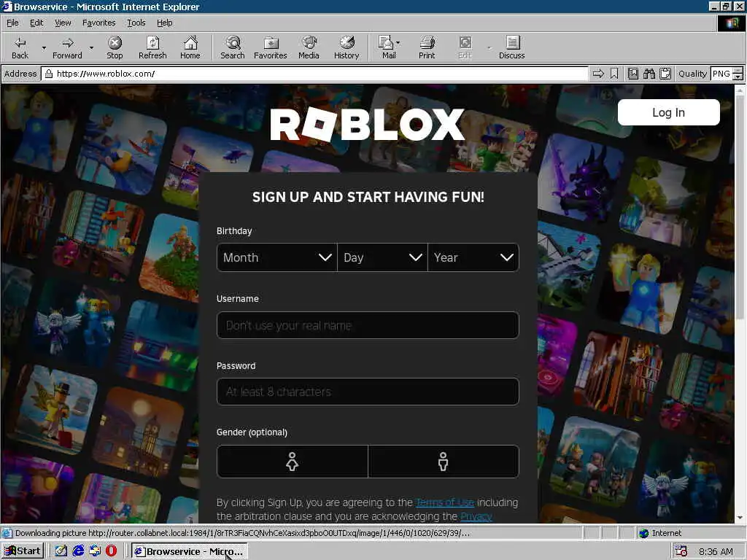The height and width of the screenshot is (560, 747).
Task: Open the File menu
Action: (12, 23)
